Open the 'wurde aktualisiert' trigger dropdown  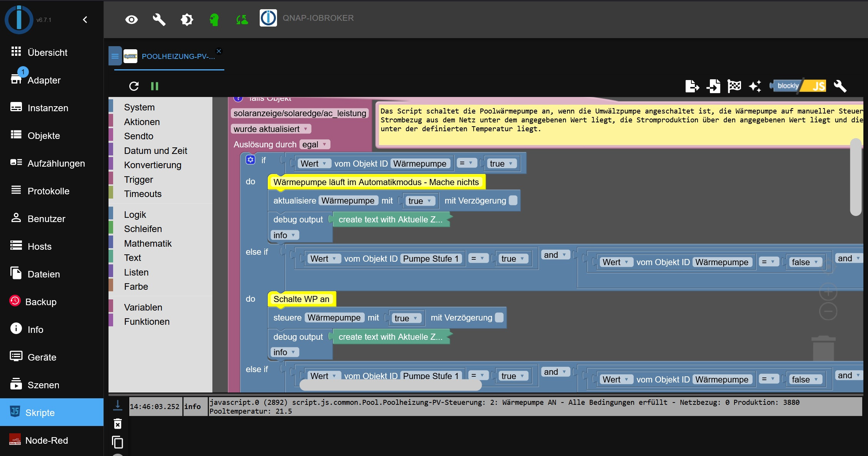[271, 129]
